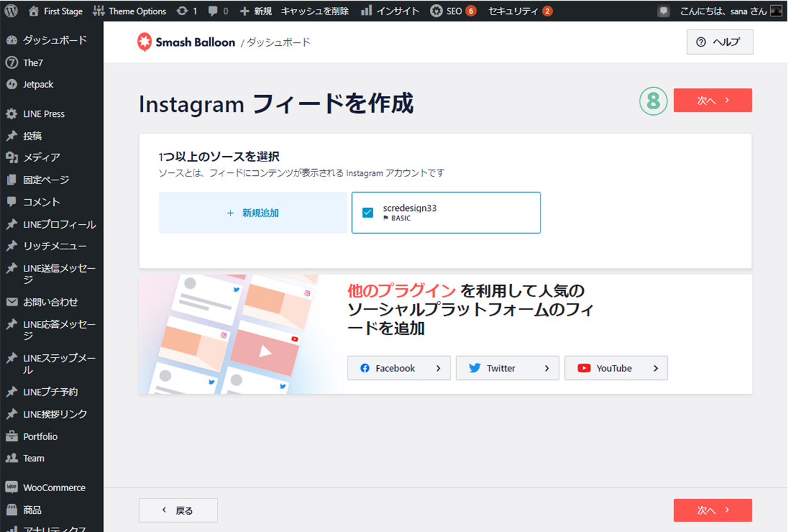Expand the YouTube plugin option

[x=616, y=368]
